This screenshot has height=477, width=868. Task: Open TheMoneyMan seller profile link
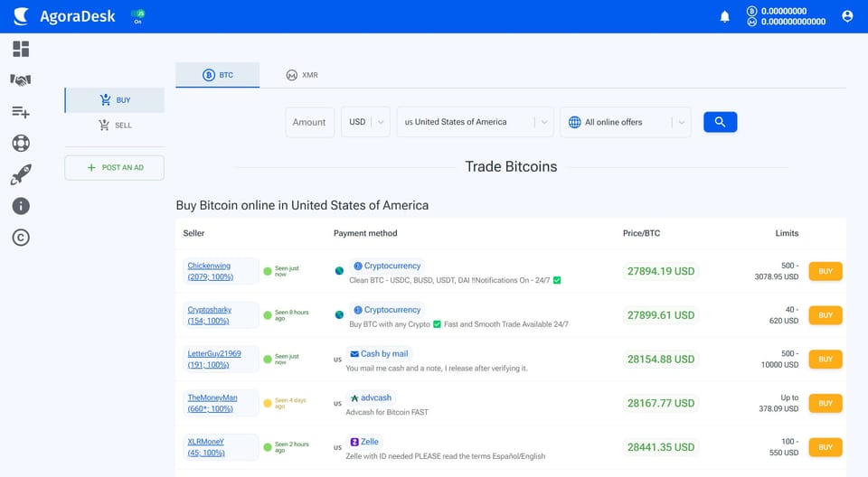coord(212,404)
